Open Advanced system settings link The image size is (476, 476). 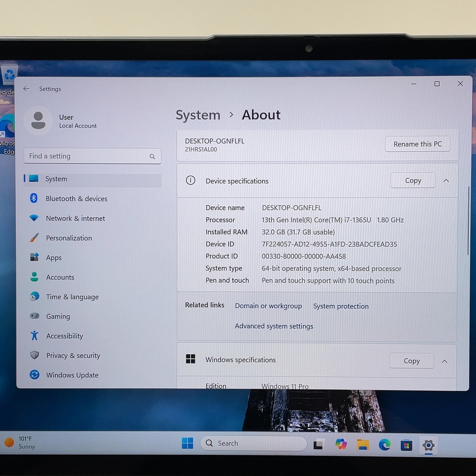coord(274,326)
